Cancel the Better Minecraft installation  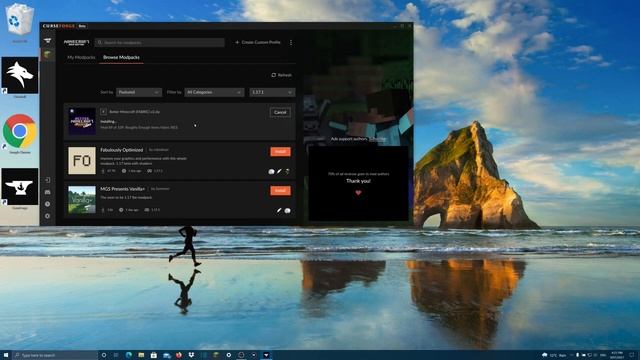point(280,112)
